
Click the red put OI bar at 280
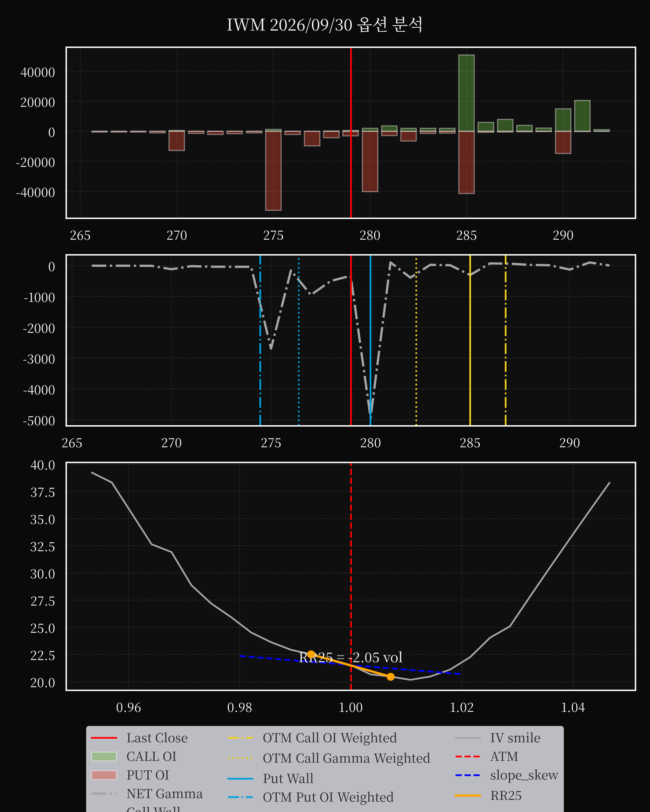(x=370, y=162)
